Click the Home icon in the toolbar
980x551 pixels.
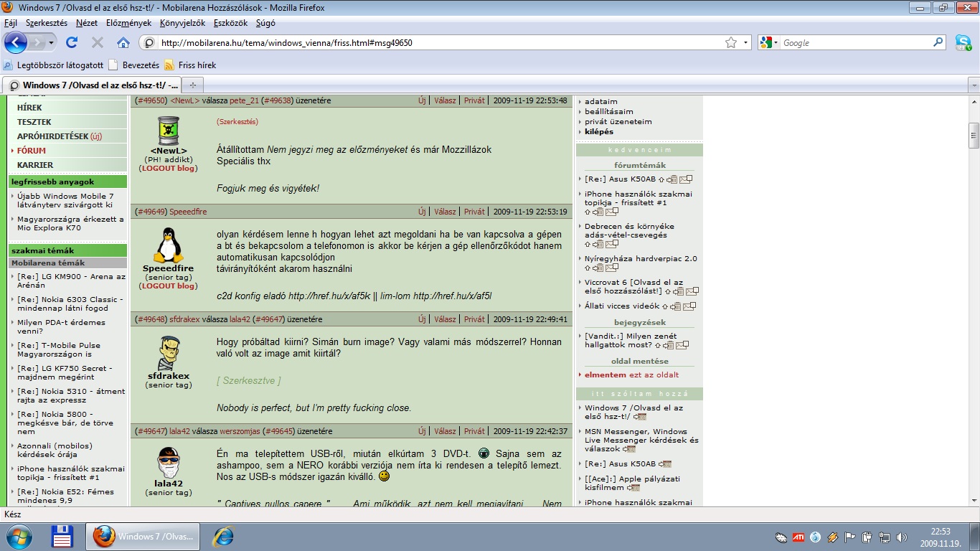pos(123,42)
